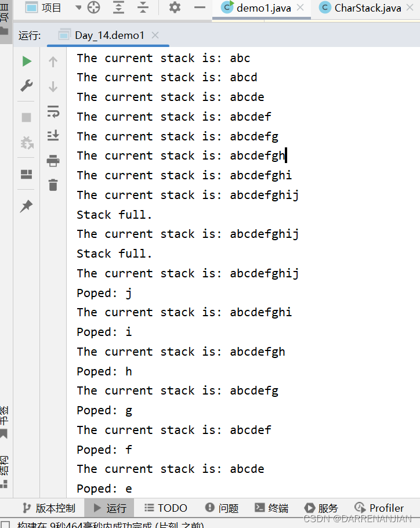Rerun the Day_14.demo1 program
The width and height of the screenshot is (420, 528).
tap(26, 60)
